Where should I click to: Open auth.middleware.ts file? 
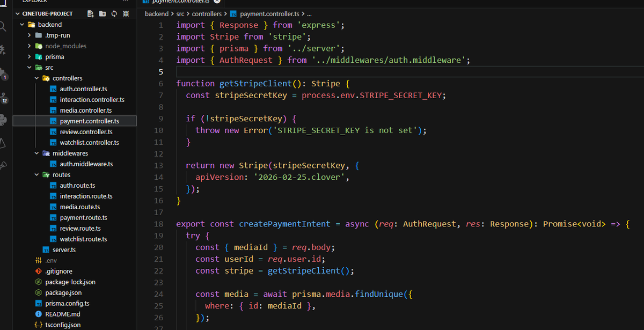point(75,164)
